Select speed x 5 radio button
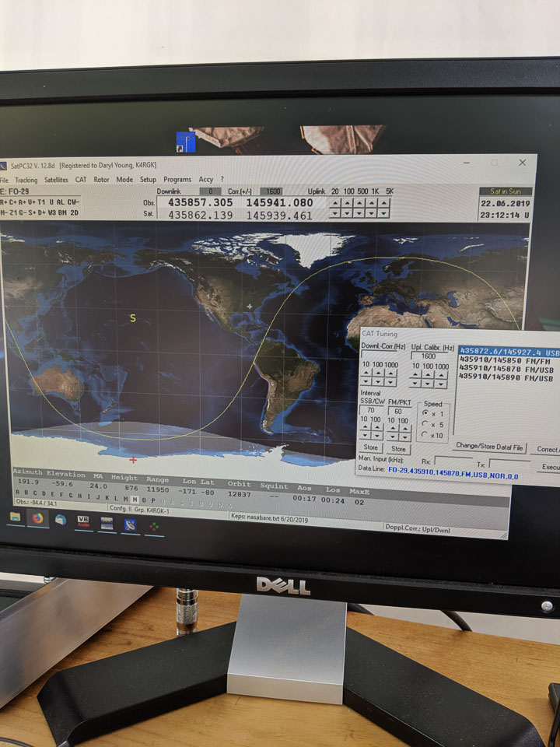 pos(424,424)
